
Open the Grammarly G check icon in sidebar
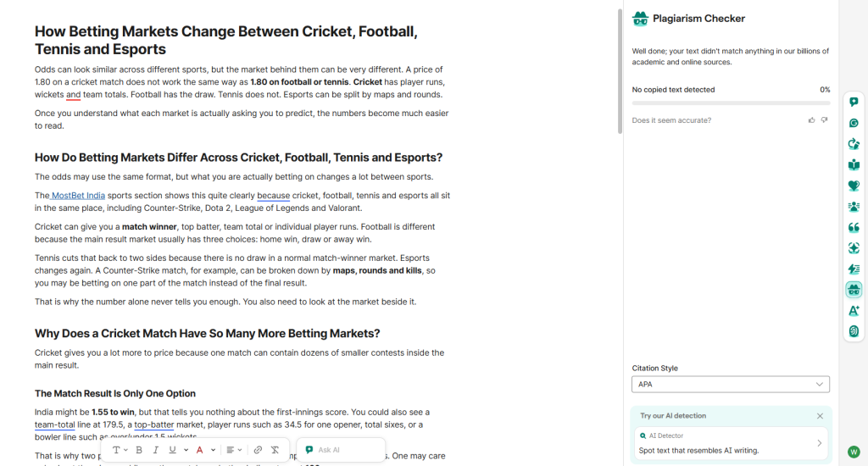click(x=854, y=123)
